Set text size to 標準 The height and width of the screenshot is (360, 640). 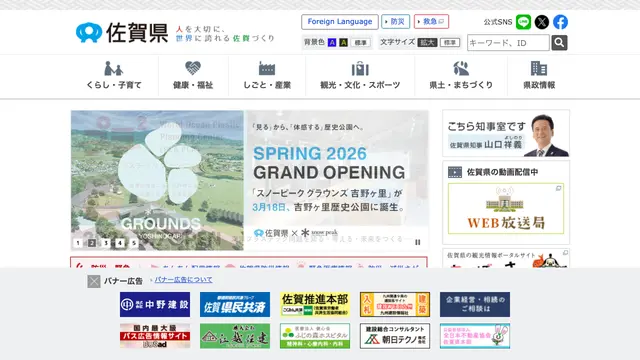click(450, 42)
